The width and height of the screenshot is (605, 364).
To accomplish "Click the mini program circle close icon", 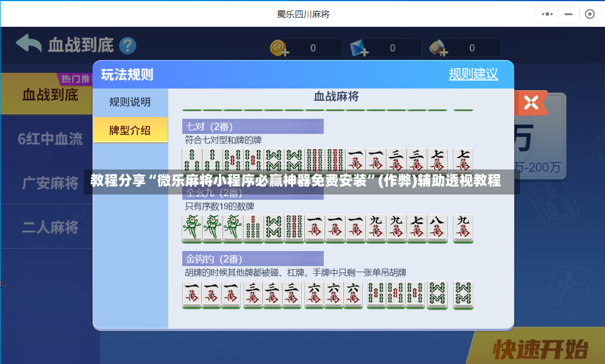I will [x=589, y=15].
